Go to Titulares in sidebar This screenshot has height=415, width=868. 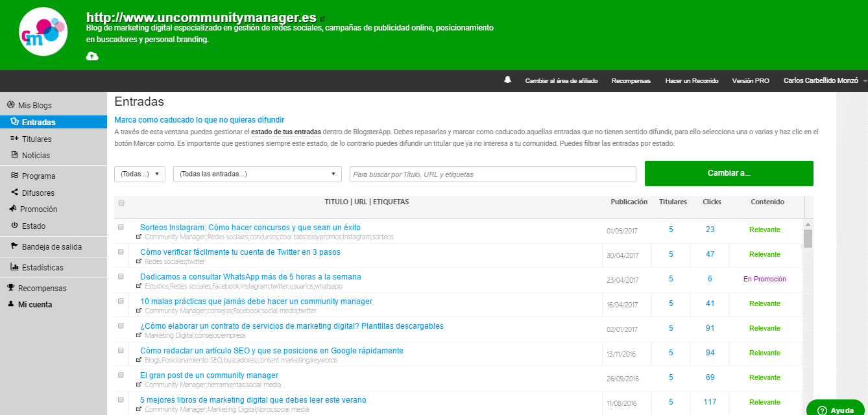point(36,139)
